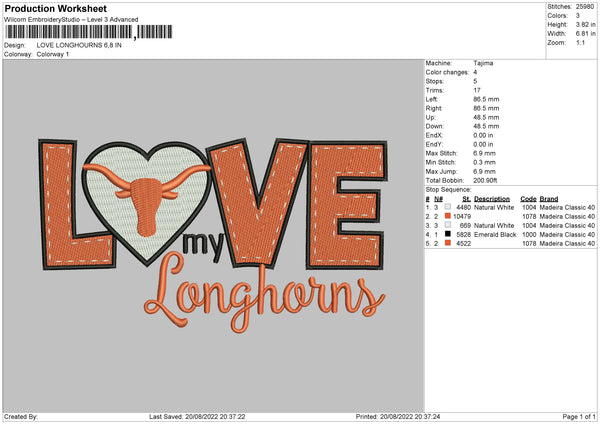Select the Stitches value 25980
The width and height of the screenshot is (600, 424).
585,7
